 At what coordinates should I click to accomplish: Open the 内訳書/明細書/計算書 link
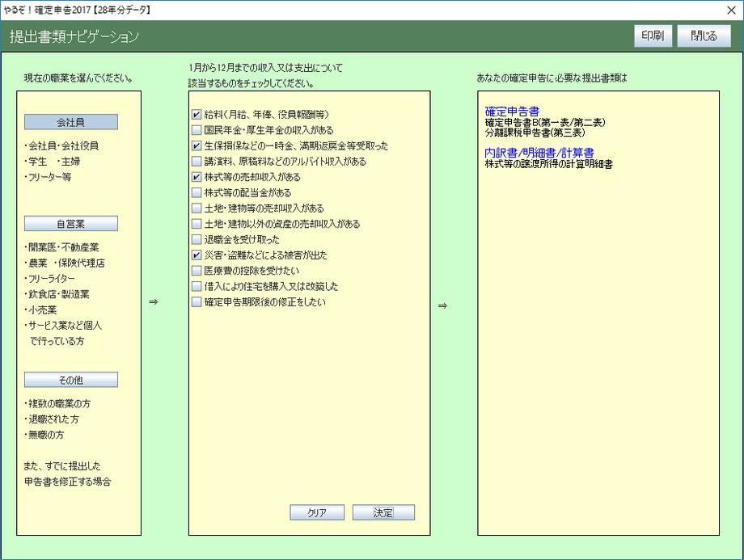click(539, 153)
